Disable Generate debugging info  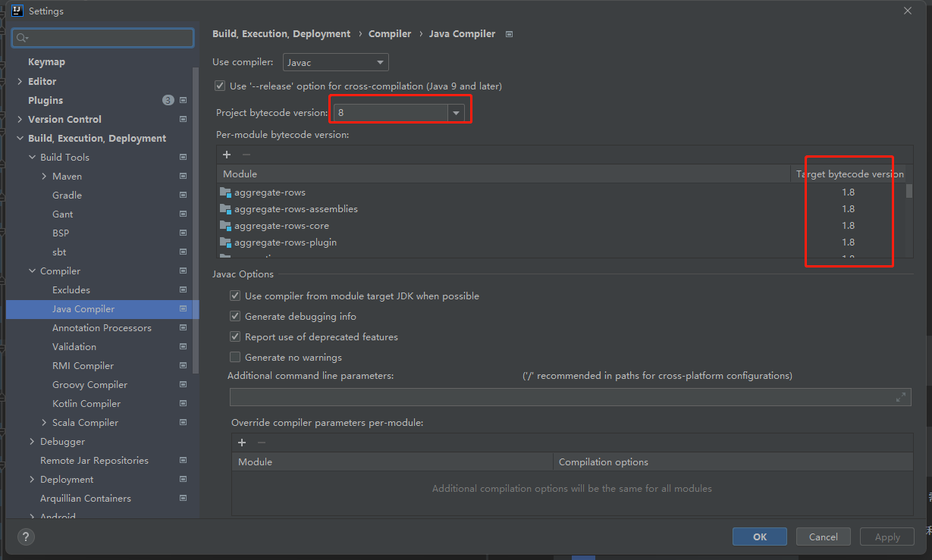pos(235,317)
